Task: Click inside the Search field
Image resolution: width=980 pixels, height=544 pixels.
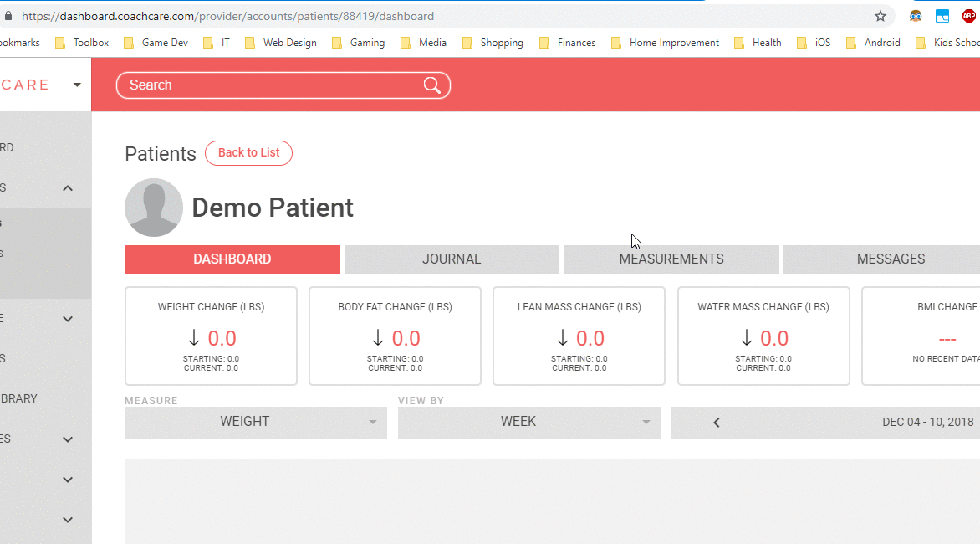Action: point(268,85)
